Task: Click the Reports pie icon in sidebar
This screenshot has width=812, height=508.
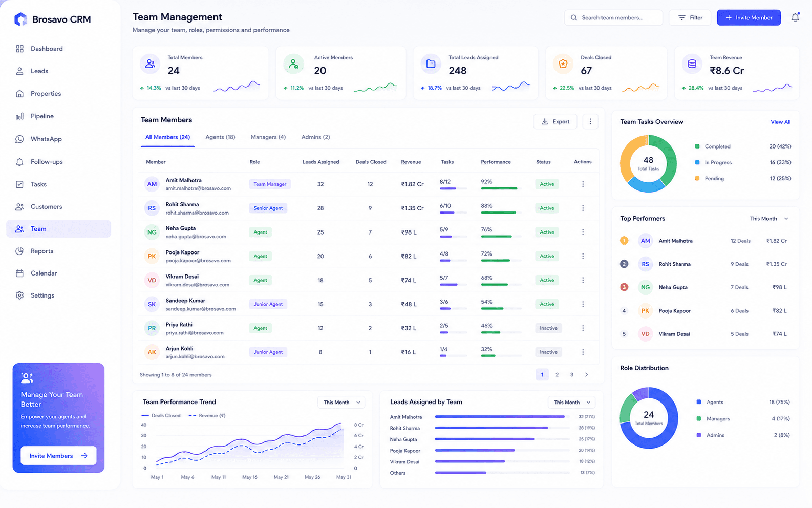Action: [19, 251]
